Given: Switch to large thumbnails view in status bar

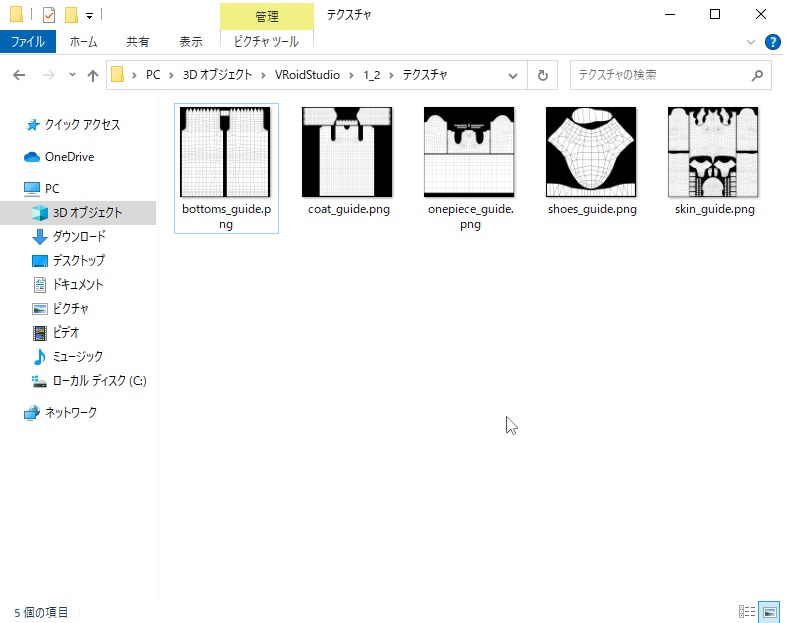Looking at the screenshot, I should [x=769, y=611].
